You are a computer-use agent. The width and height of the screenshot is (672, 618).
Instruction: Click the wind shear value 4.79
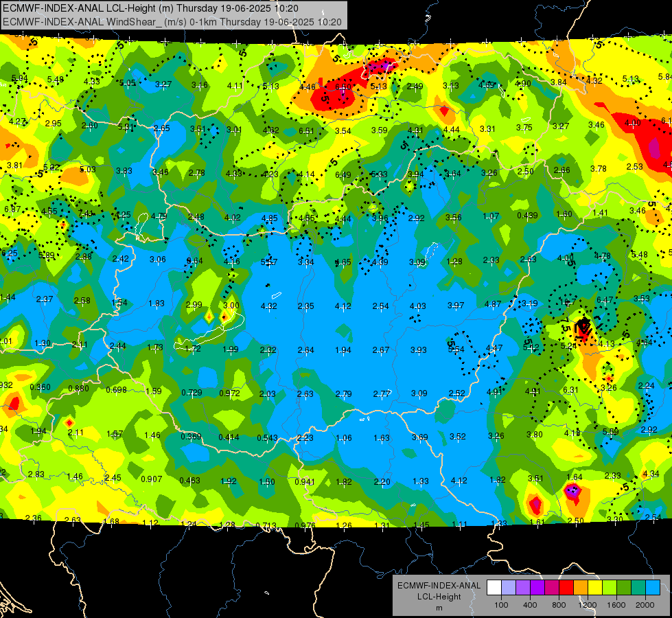click(x=159, y=216)
